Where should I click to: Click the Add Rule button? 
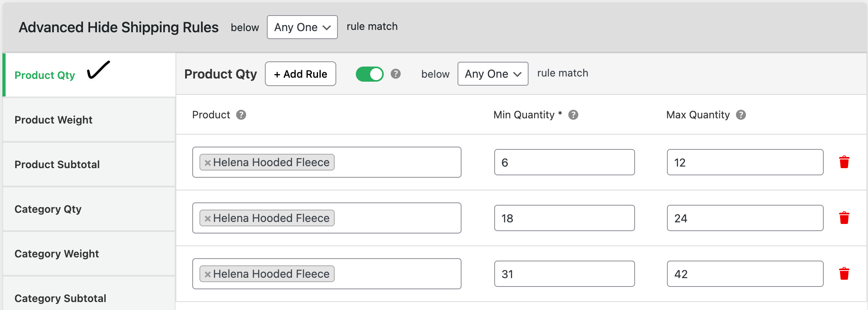(x=300, y=74)
